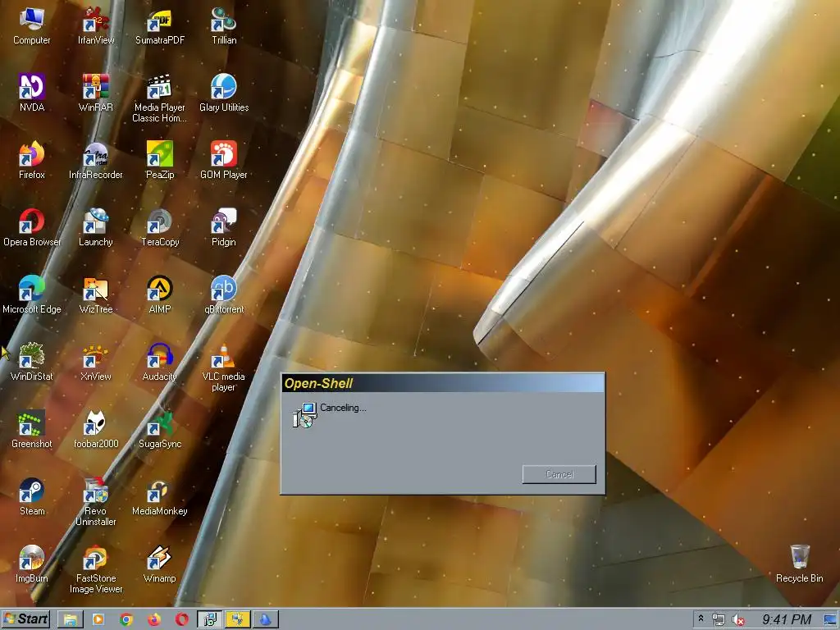Select the Steam desktop shortcut
Viewport: 840px width, 630px height.
(x=32, y=497)
